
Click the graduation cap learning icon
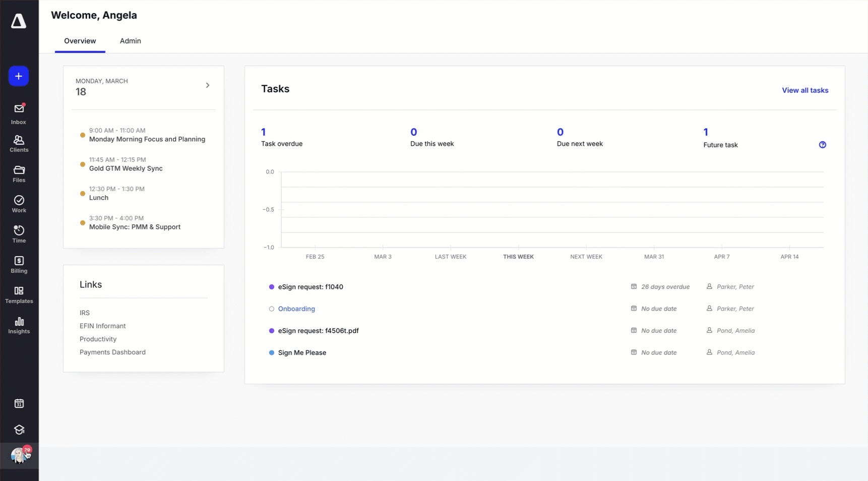tap(19, 430)
